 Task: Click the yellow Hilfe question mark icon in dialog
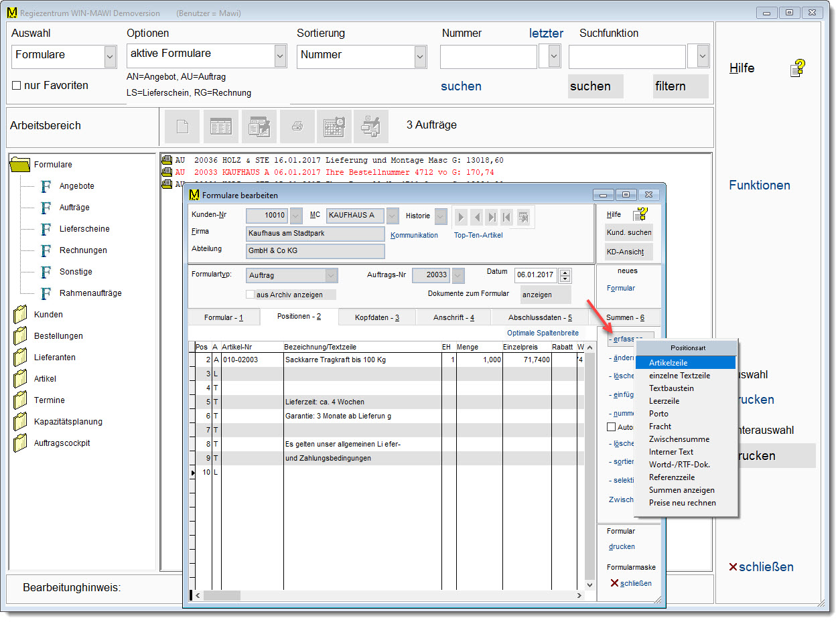click(640, 214)
